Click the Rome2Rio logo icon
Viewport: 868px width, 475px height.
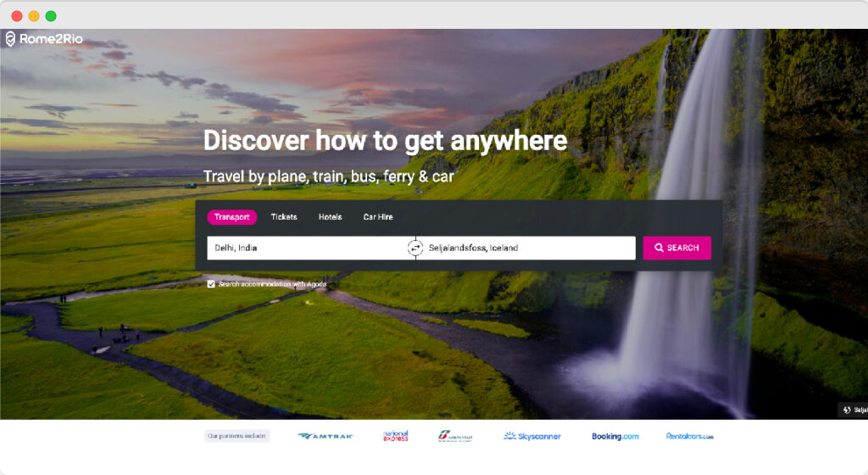pos(10,39)
